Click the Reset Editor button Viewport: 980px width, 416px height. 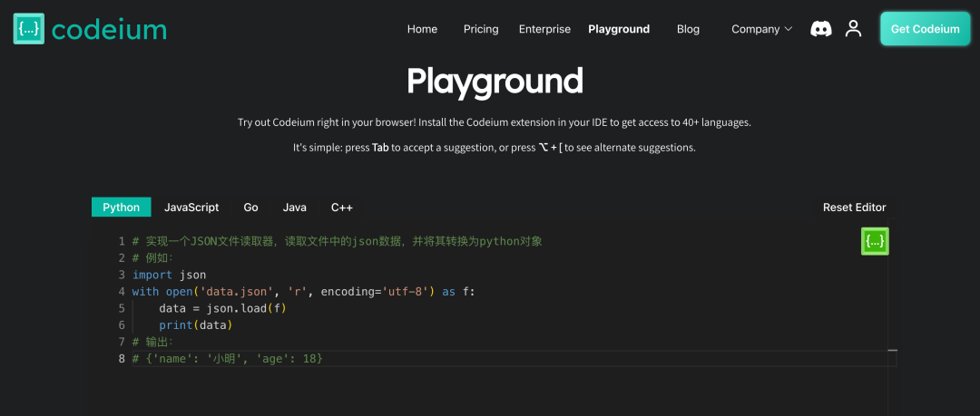(854, 208)
